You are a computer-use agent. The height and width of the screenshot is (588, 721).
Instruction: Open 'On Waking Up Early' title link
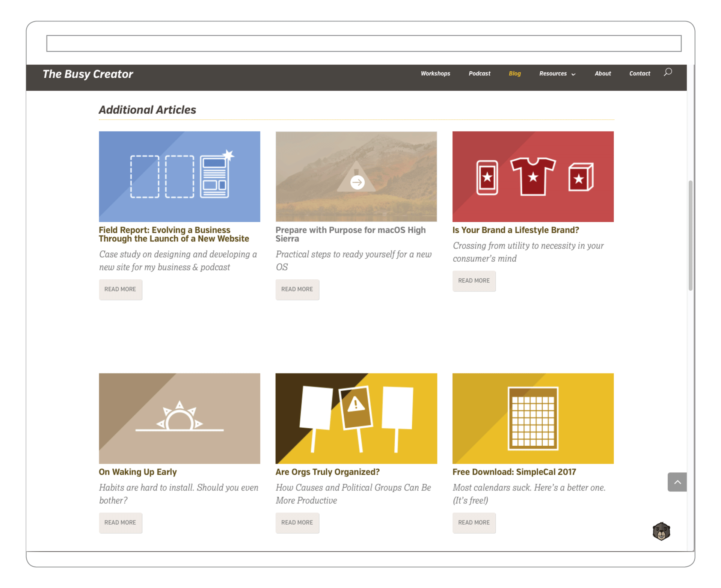click(x=137, y=472)
